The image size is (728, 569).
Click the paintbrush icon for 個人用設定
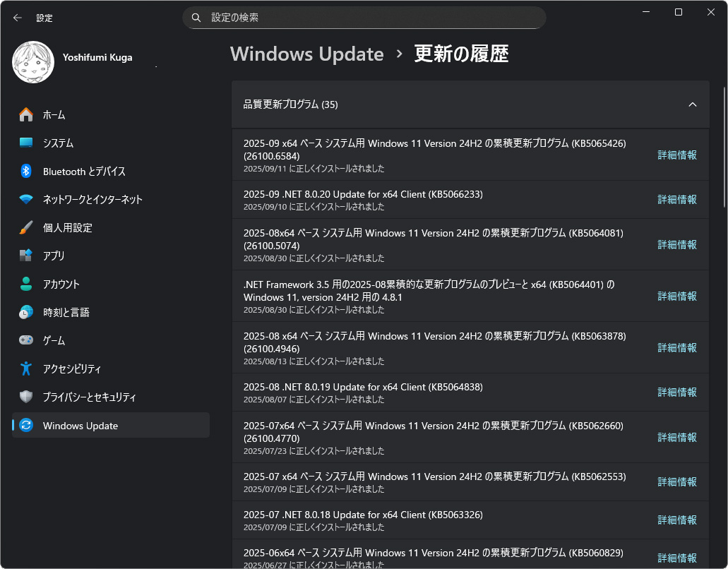click(x=26, y=227)
